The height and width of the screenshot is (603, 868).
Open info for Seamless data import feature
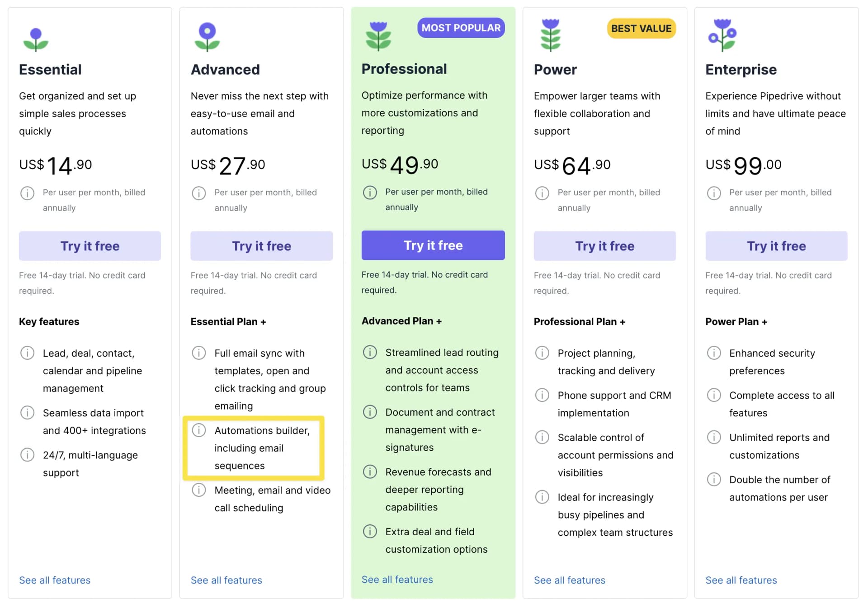(27, 412)
